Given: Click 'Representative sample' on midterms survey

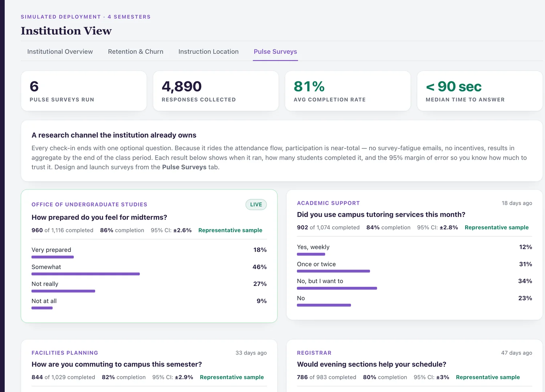Looking at the screenshot, I should tap(230, 230).
